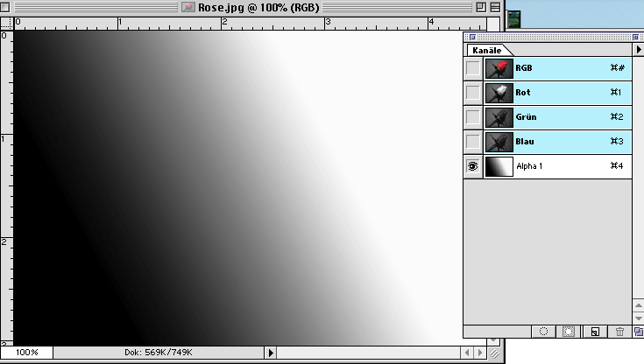644x364 pixels.
Task: Click the Kanäle palette collapse box
Action: point(637,38)
